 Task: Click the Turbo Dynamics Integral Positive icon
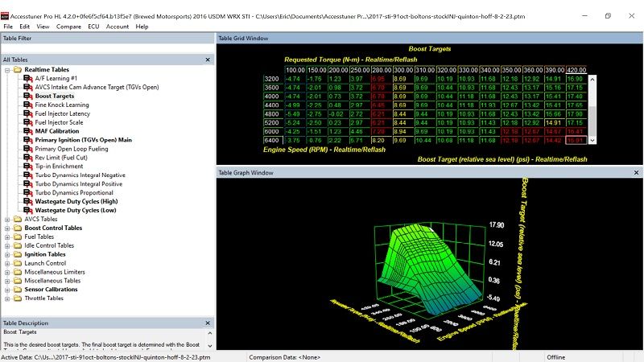tap(28, 184)
